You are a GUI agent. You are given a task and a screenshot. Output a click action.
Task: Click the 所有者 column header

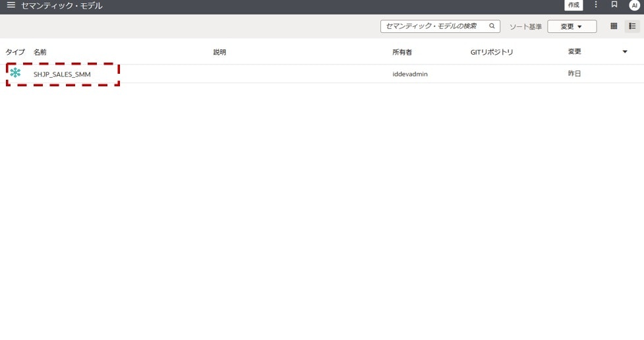click(x=402, y=52)
